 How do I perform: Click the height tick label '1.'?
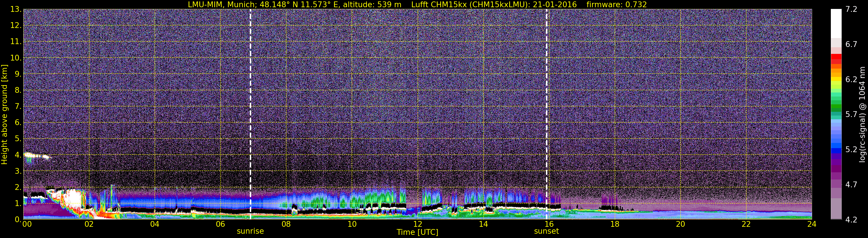[18, 203]
